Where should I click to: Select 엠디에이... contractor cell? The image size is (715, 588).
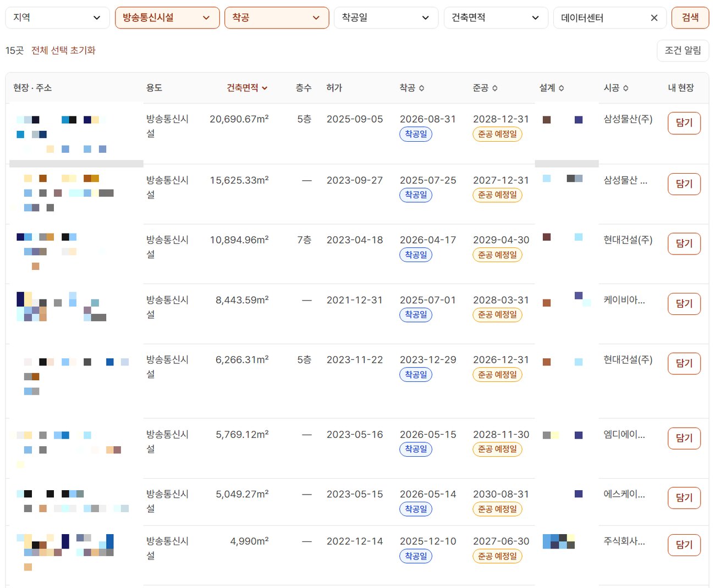pos(624,435)
